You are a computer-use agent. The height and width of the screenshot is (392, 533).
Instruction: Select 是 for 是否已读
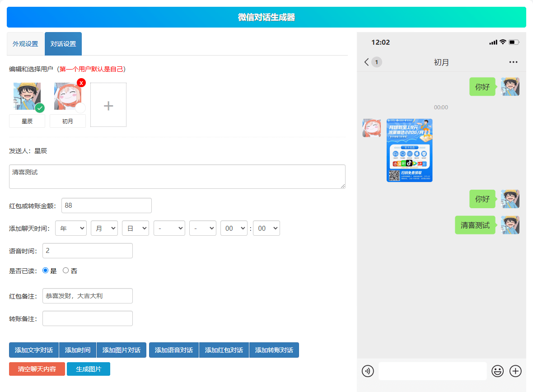click(45, 271)
